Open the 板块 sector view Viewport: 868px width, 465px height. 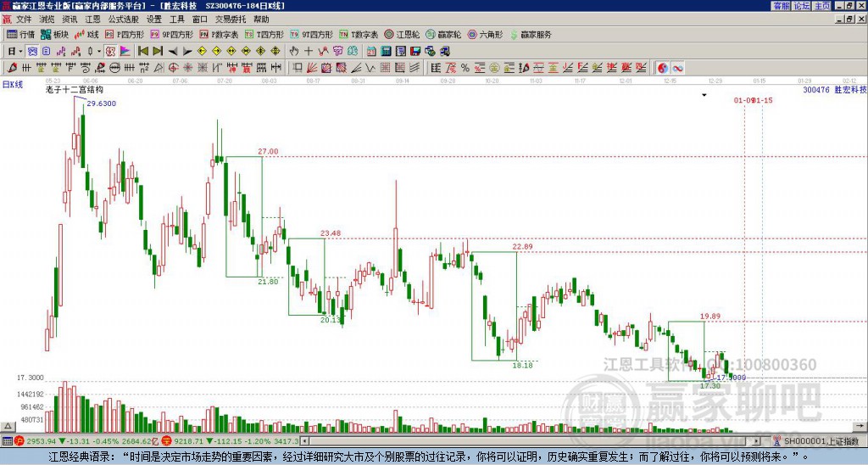[54, 34]
